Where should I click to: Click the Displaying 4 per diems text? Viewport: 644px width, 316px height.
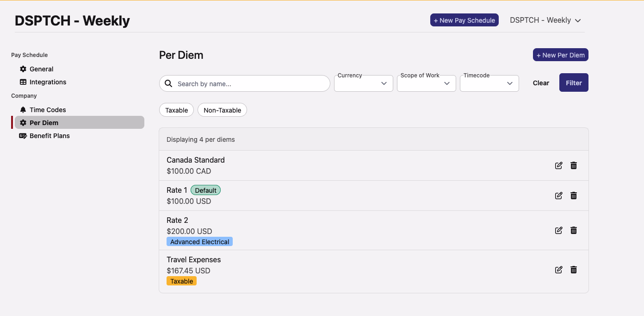pos(201,139)
